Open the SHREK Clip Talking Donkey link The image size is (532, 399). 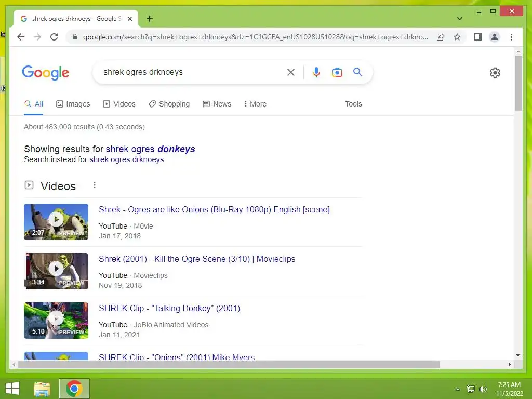click(x=169, y=309)
